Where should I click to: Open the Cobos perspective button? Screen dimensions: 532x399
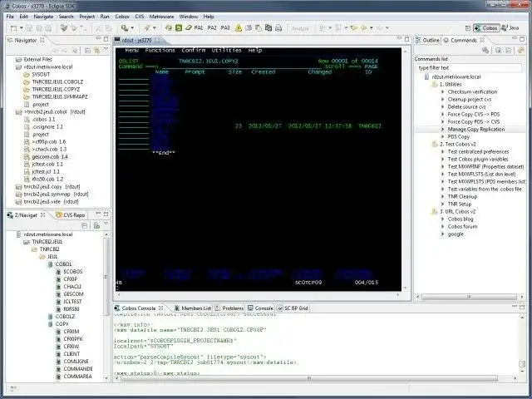487,27
